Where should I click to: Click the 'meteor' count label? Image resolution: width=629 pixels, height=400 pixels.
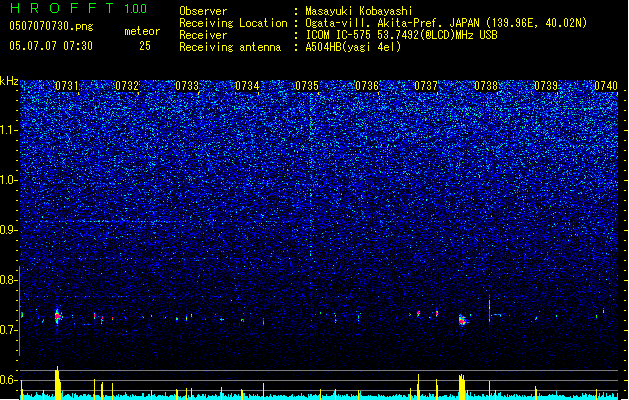coord(142,31)
